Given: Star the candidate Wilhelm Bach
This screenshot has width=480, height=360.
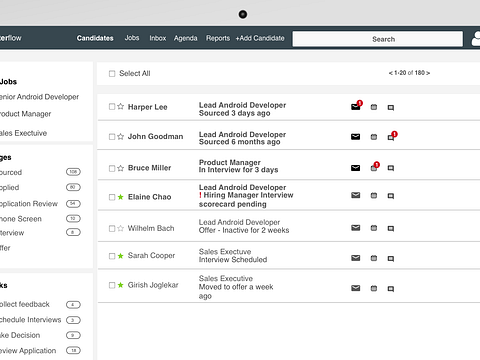Looking at the screenshot, I should click(x=121, y=228).
